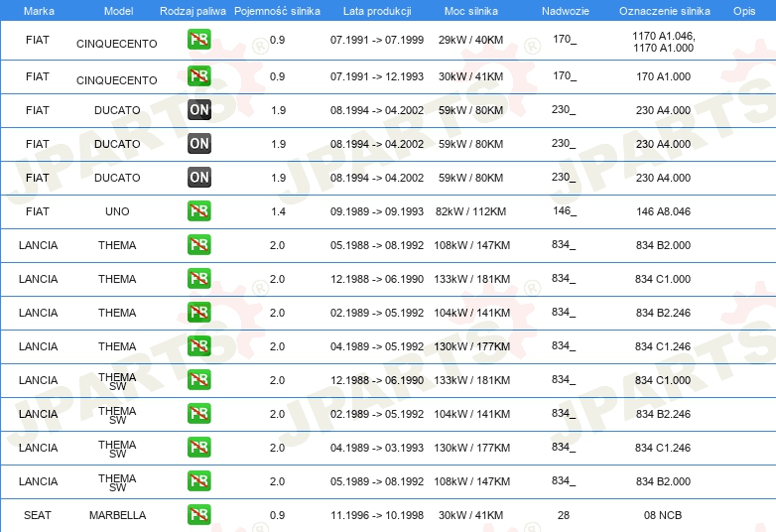The image size is (776, 532).
Task: Click engine code 146 A8.046
Action: click(663, 211)
